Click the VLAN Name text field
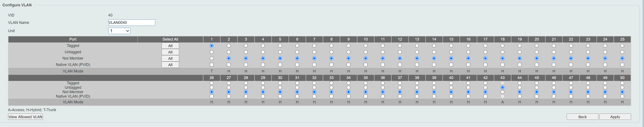 (x=132, y=23)
